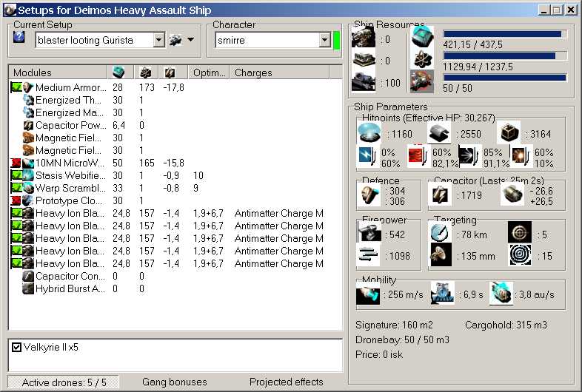The height and width of the screenshot is (392, 582).
Task: Open the Projected effects section
Action: coord(286,382)
